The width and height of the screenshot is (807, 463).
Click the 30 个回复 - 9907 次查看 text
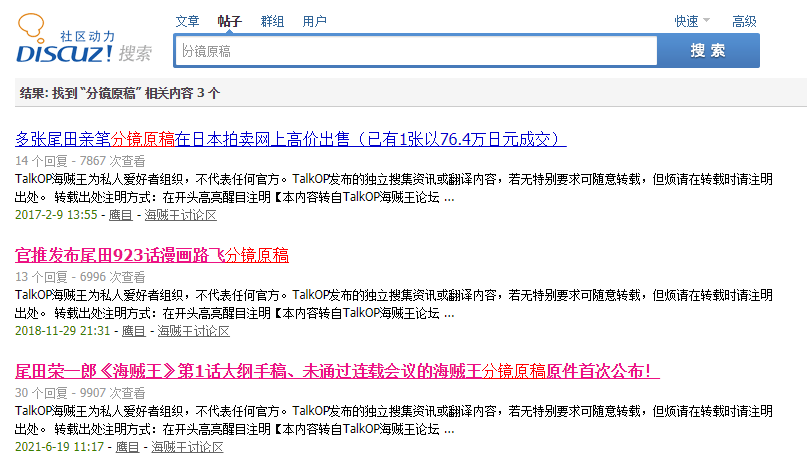(80, 393)
